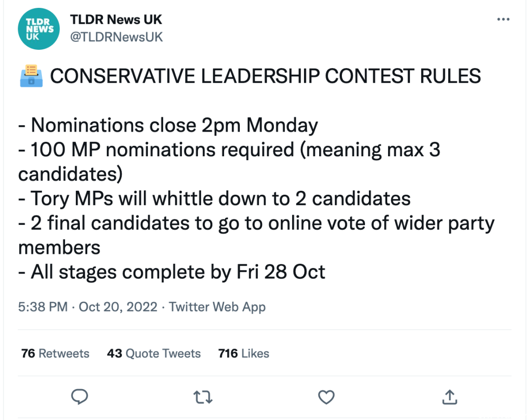532x420 pixels.
Task: Click the CONSERVATIVE LEADERSHIP CONTEST RULES headline
Action: (266, 76)
